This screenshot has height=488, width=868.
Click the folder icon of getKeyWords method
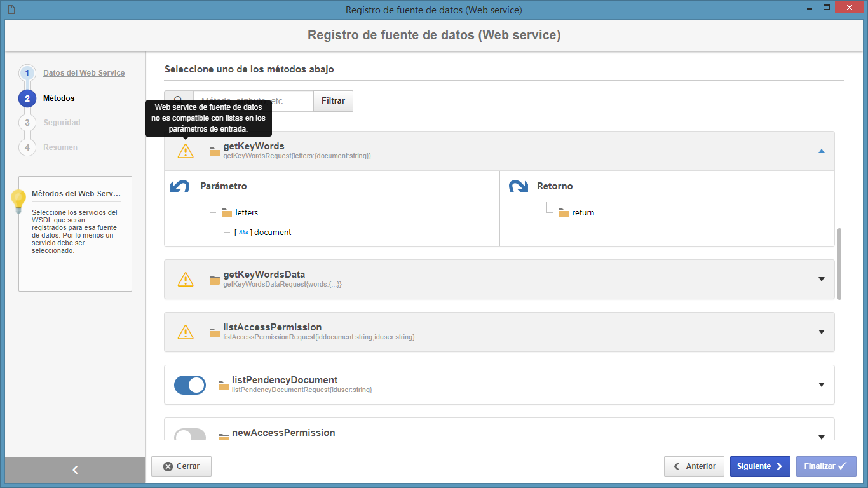coord(215,151)
